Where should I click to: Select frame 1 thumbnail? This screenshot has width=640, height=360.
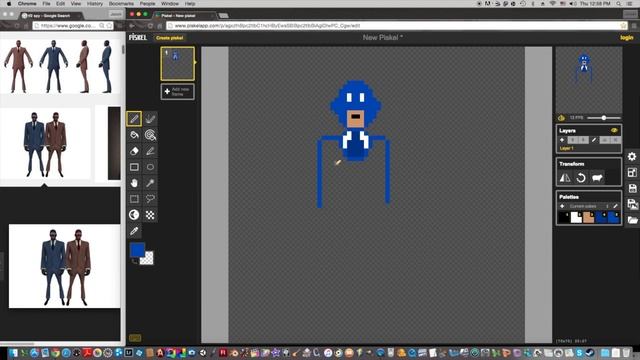(178, 64)
